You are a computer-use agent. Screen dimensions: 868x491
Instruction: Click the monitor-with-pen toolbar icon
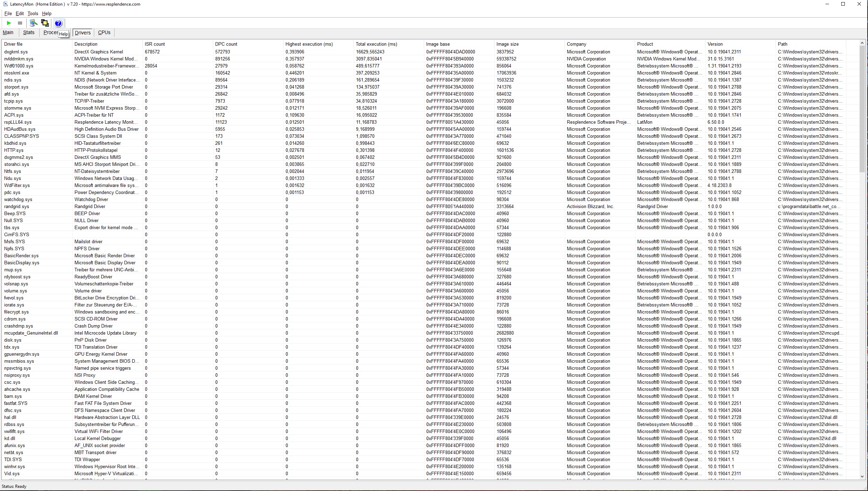coord(33,23)
